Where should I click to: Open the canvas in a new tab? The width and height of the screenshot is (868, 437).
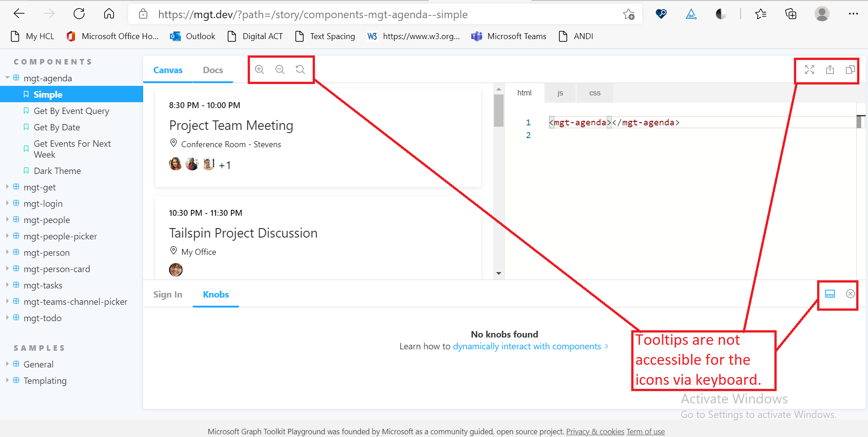click(x=829, y=70)
